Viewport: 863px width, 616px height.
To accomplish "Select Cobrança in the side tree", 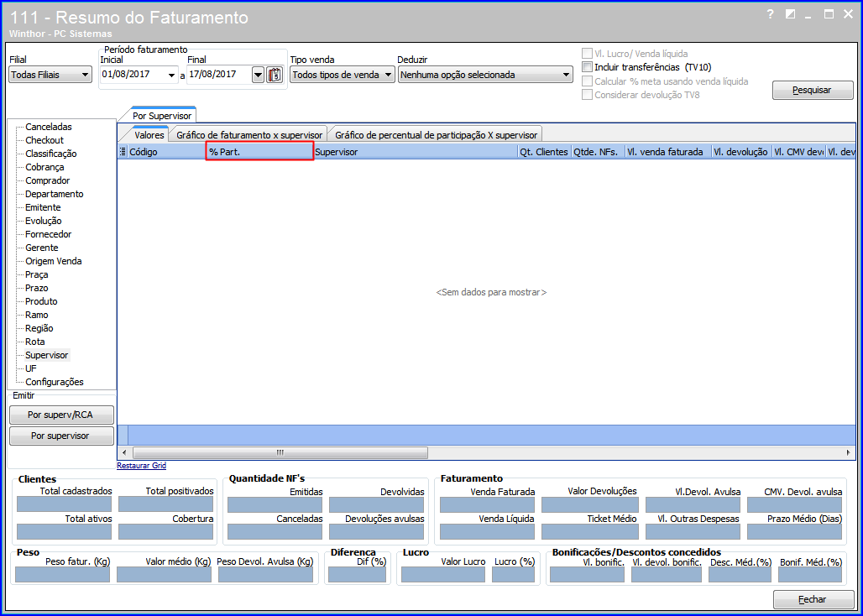I will tap(44, 167).
